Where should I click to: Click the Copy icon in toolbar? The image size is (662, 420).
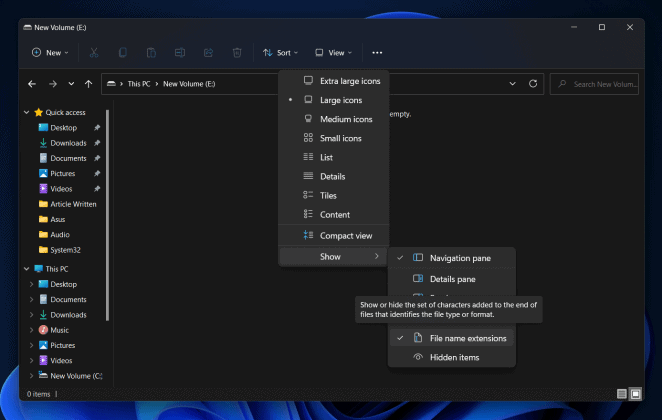coord(122,53)
